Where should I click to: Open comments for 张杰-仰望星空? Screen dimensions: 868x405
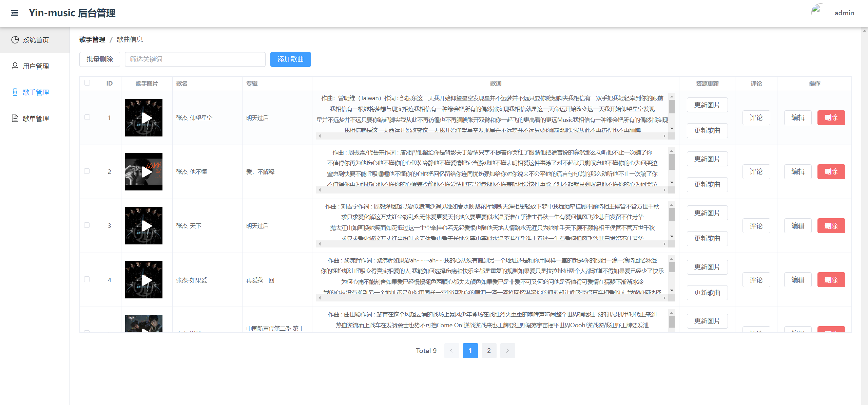pos(756,118)
